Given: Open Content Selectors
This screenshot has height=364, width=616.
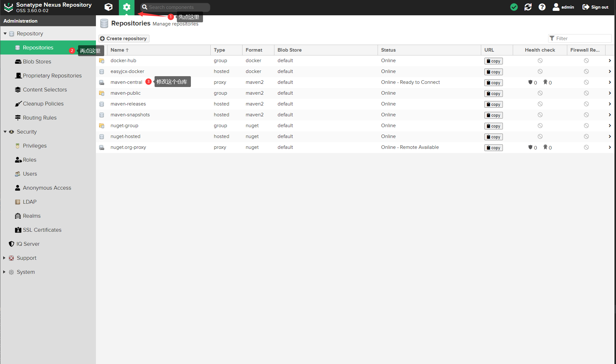Looking at the screenshot, I should pyautogui.click(x=48, y=90).
